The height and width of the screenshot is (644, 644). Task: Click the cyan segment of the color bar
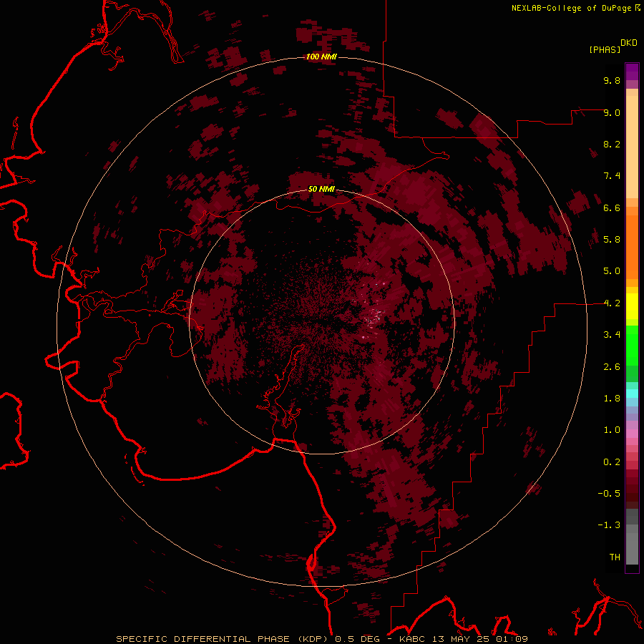coord(632,394)
